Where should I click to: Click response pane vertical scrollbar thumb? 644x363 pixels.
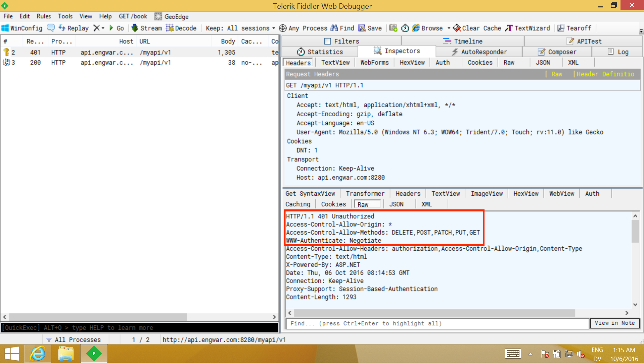(635, 231)
